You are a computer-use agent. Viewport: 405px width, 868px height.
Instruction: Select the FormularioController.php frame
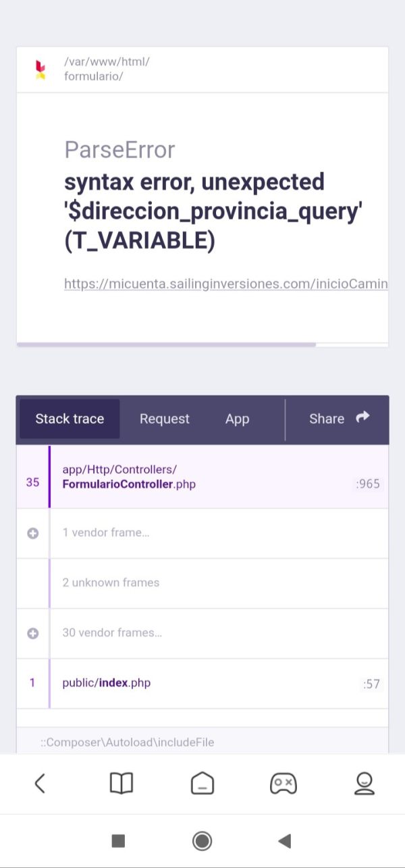point(202,477)
